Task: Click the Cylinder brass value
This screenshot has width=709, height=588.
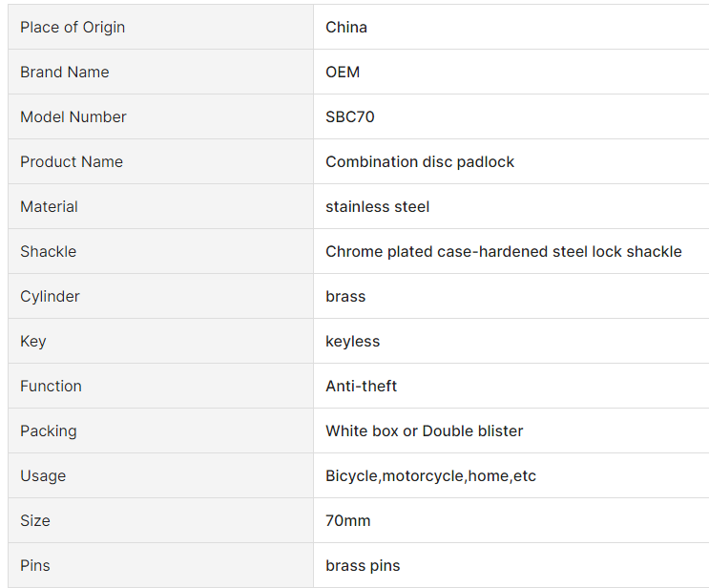Action: click(345, 296)
